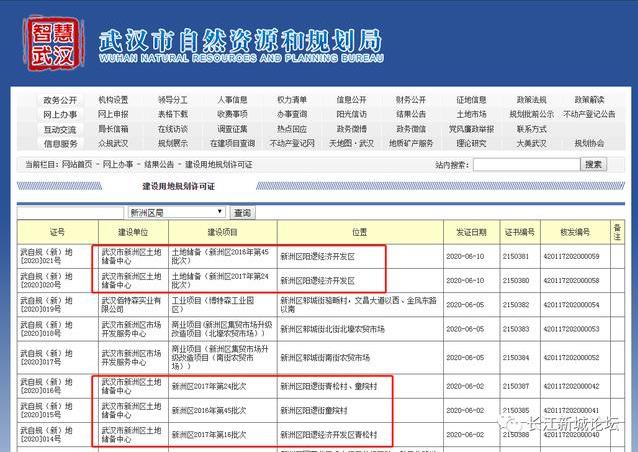Open 天地图·武汉 link
The height and width of the screenshot is (452, 638).
coord(351,143)
